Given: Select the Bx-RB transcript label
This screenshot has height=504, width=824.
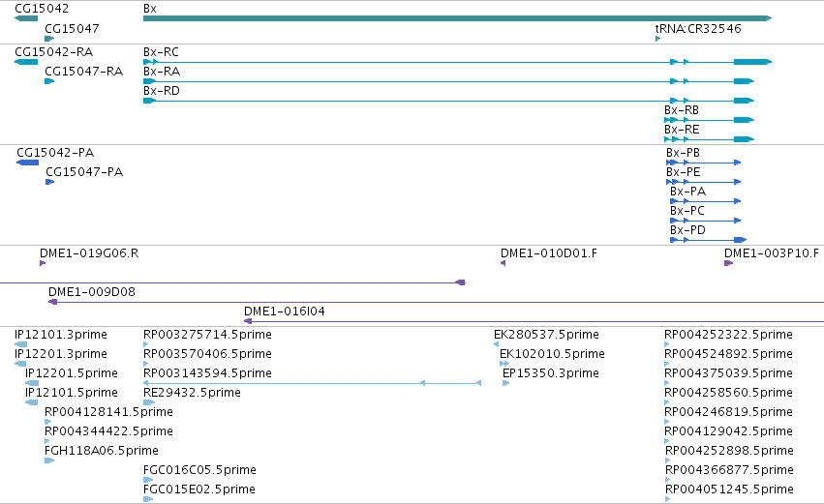Looking at the screenshot, I should tap(682, 110).
